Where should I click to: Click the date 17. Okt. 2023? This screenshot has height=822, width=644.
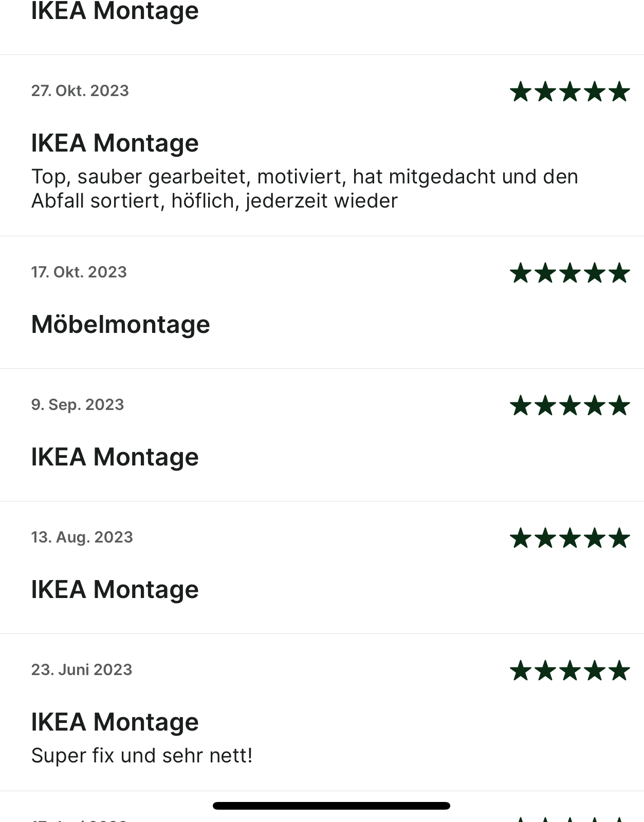[79, 272]
